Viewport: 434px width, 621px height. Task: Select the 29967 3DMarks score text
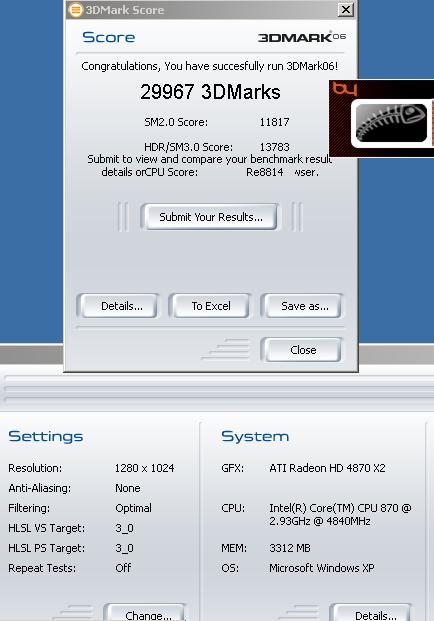pyautogui.click(x=210, y=92)
